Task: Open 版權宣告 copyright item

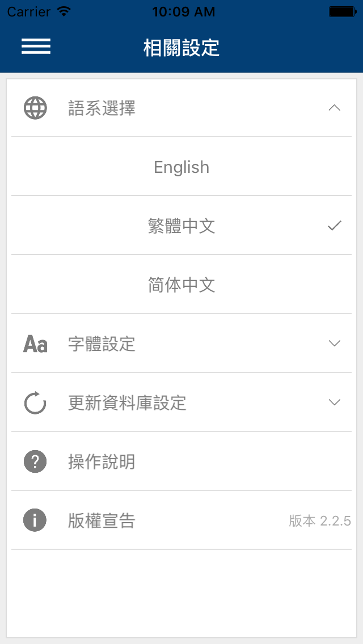Action: (x=181, y=520)
